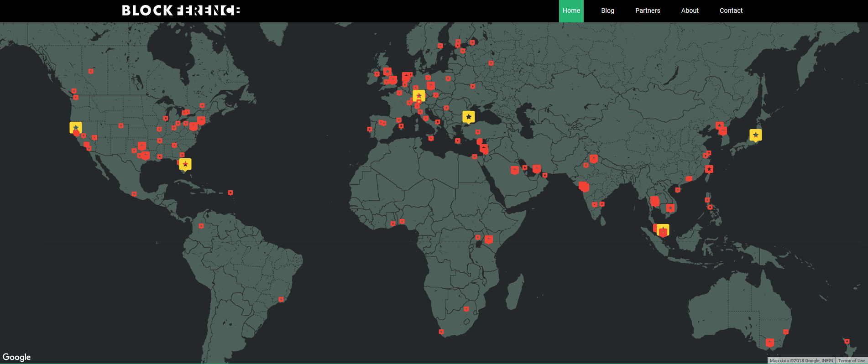Viewport: 868px width, 364px height.
Task: Click the red marker in western Russia
Action: coord(491,63)
